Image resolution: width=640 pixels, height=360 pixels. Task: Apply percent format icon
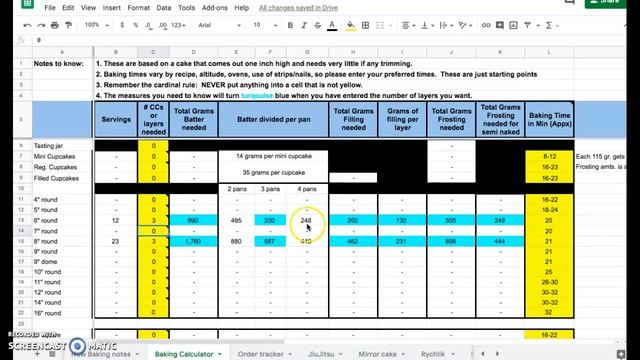[x=136, y=25]
